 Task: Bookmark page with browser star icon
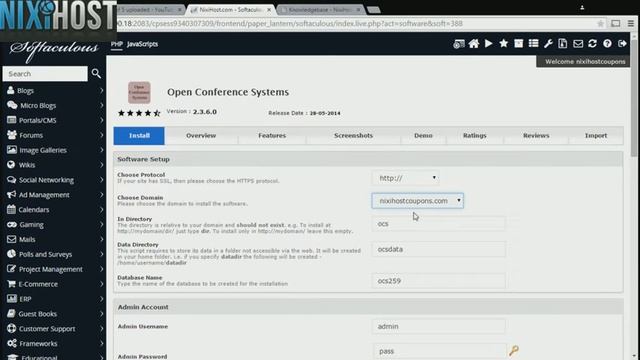pyautogui.click(x=600, y=24)
